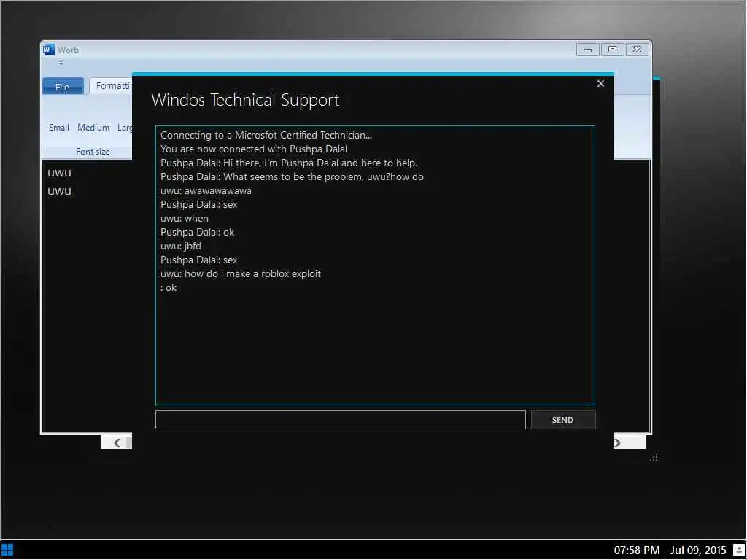Click message 'uwu: awawawawawa'
747x560 pixels.
[206, 190]
